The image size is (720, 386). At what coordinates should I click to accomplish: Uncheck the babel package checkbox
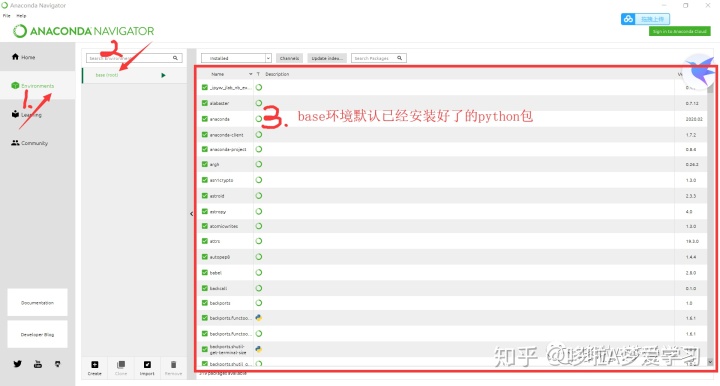click(205, 272)
